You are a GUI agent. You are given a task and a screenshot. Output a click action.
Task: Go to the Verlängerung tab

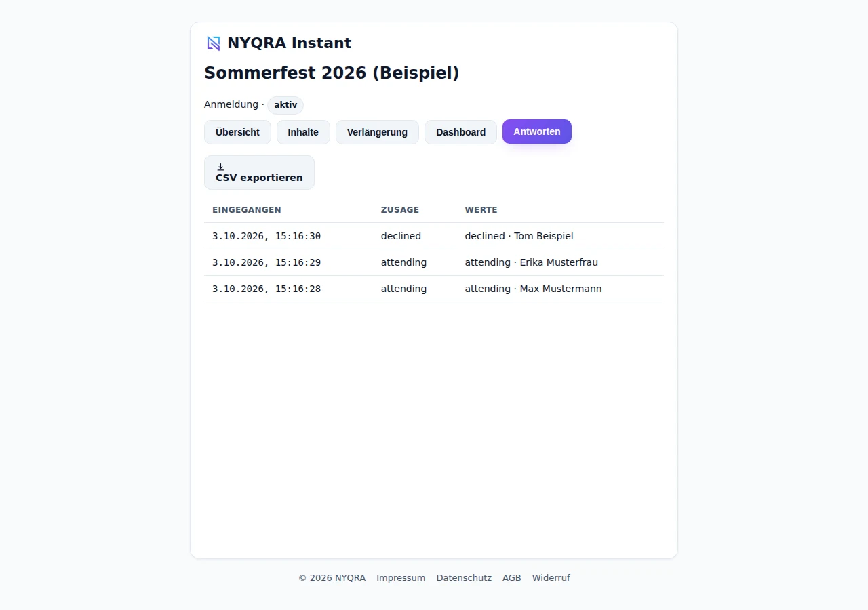point(377,132)
